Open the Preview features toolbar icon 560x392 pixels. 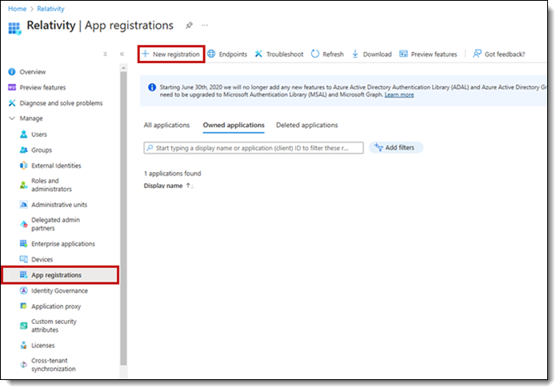[403, 54]
